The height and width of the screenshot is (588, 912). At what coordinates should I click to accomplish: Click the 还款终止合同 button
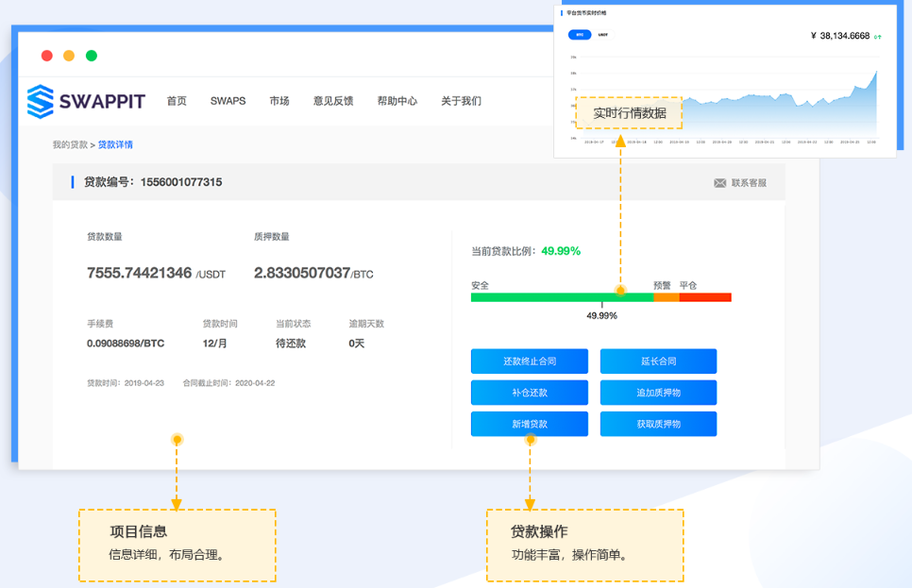(x=530, y=361)
